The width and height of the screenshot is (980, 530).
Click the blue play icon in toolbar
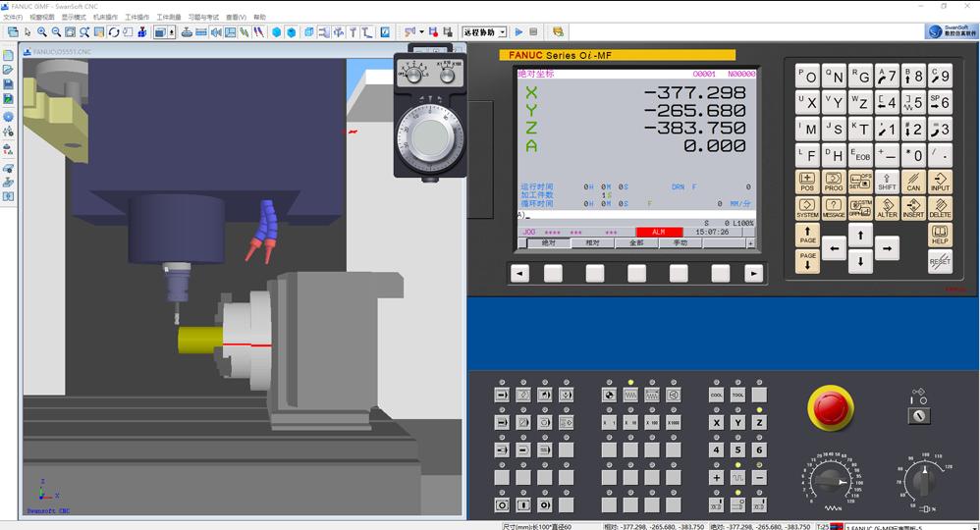click(x=519, y=32)
